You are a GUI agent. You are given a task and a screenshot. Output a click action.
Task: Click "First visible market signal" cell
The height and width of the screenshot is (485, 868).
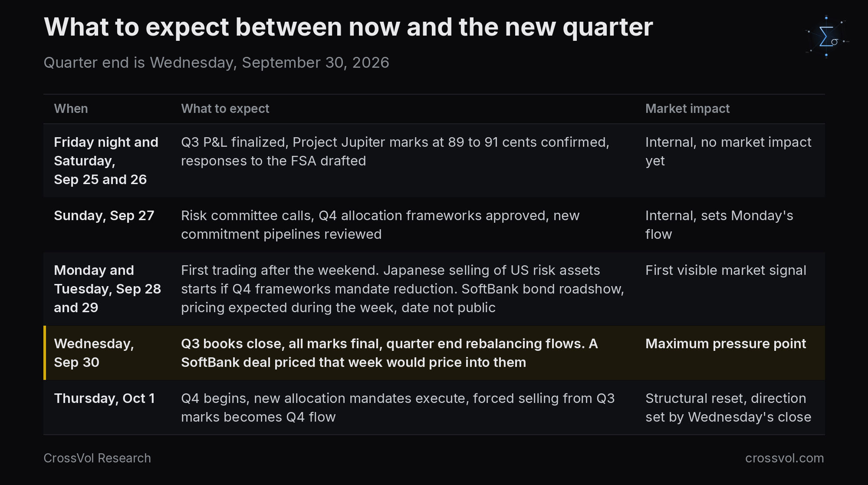(x=726, y=271)
